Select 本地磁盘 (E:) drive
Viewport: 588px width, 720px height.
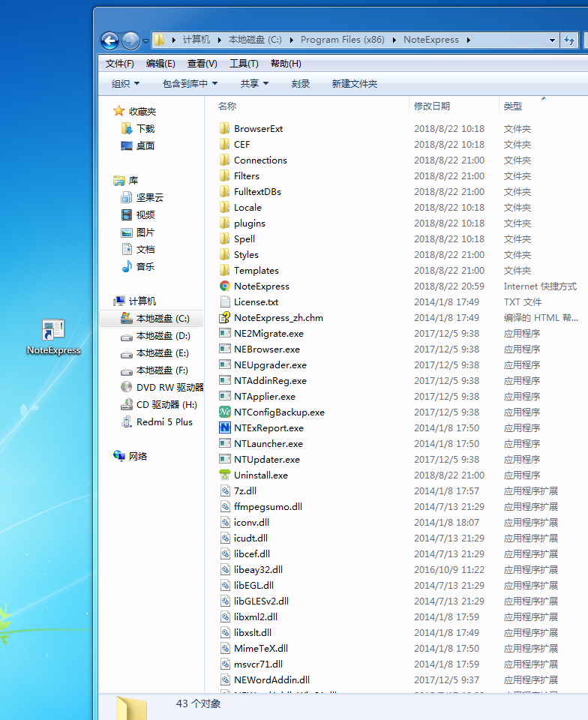point(154,353)
